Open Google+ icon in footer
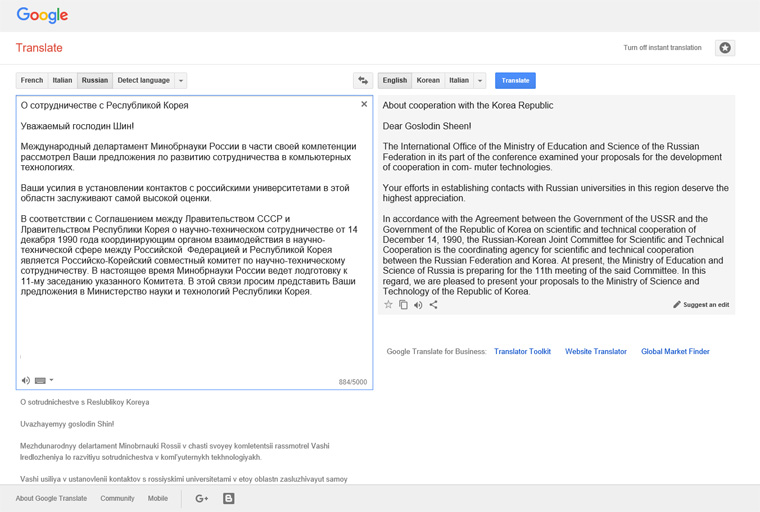 (x=202, y=498)
